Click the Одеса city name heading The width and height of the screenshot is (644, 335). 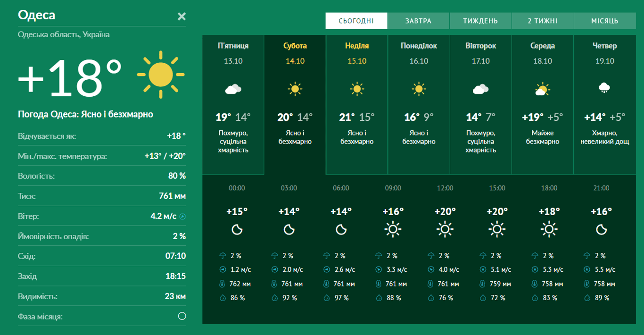pyautogui.click(x=37, y=15)
